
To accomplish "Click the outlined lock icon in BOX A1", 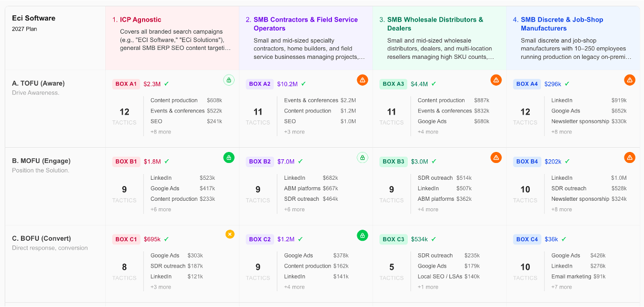I will click(229, 80).
